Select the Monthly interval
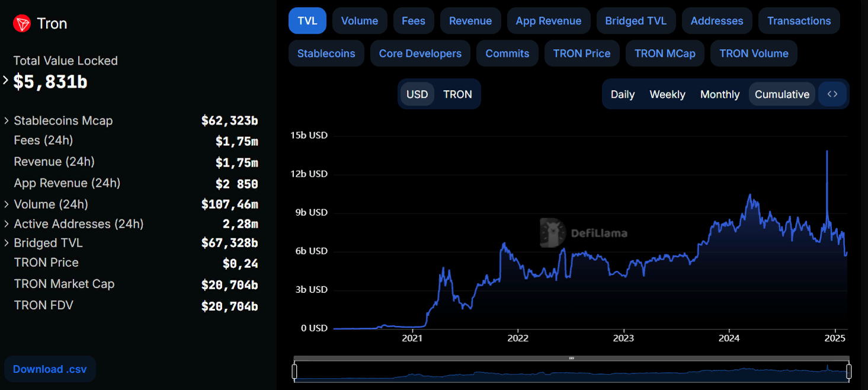 point(720,94)
